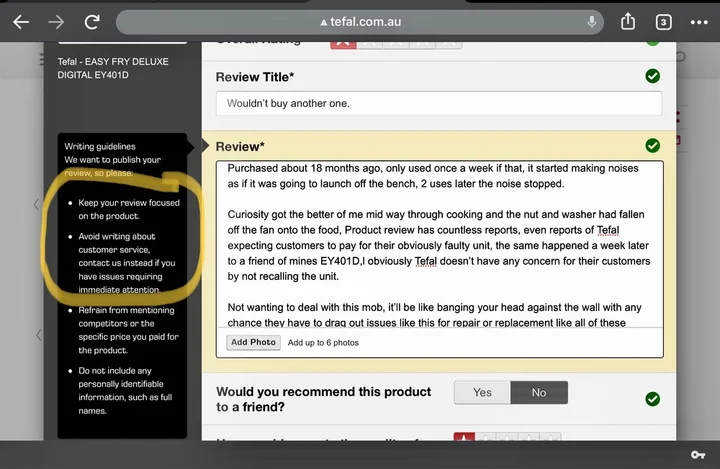
Task: Click the first red star in Overall Rating
Action: [x=343, y=44]
